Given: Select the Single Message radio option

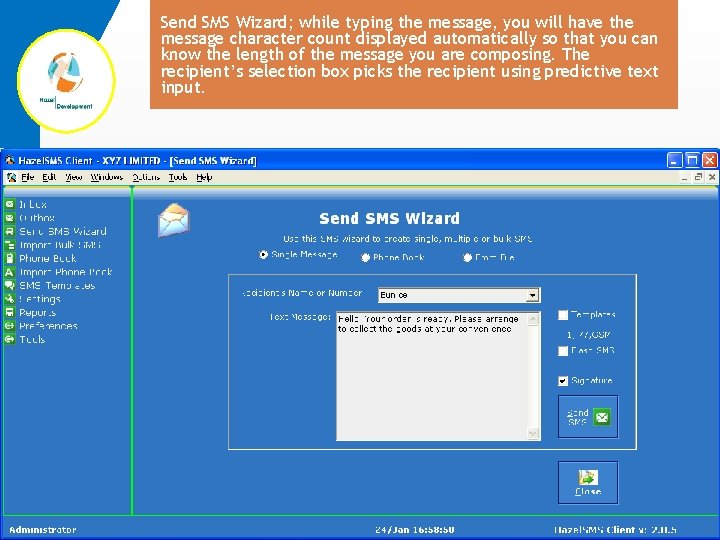Looking at the screenshot, I should 263,254.
